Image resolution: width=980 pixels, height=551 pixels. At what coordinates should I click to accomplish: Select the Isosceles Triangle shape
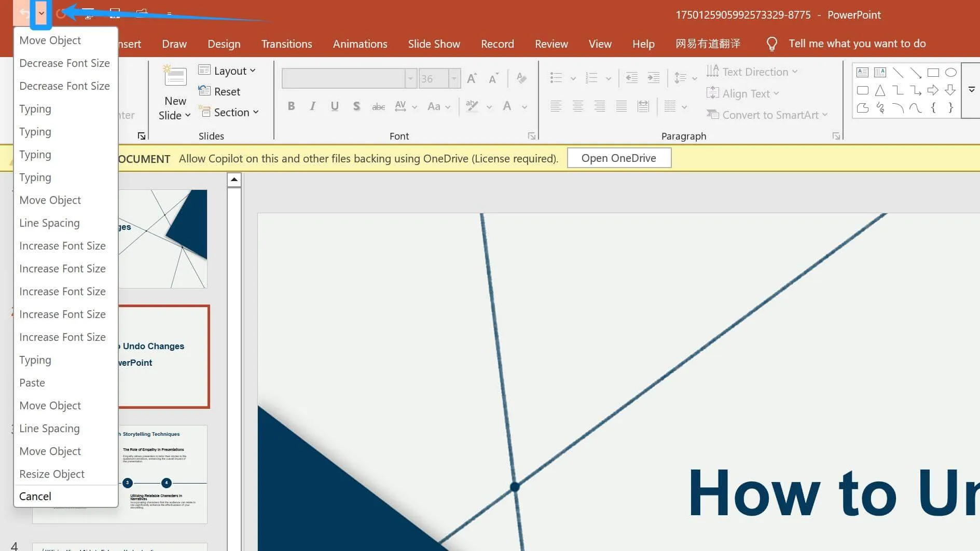[880, 91]
